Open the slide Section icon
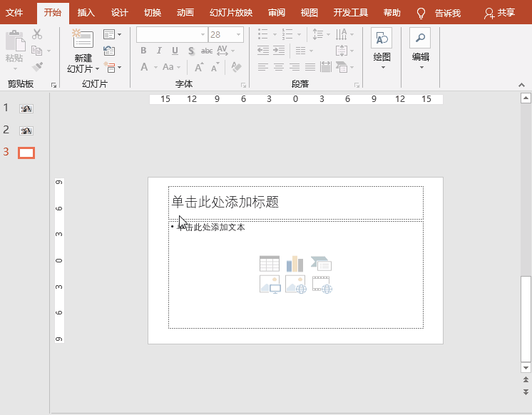 tap(110, 67)
